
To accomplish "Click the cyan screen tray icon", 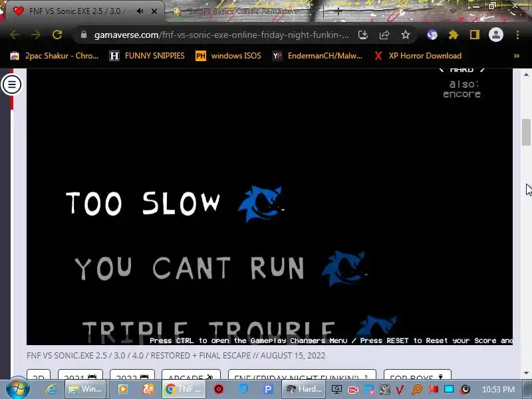I will [449, 389].
